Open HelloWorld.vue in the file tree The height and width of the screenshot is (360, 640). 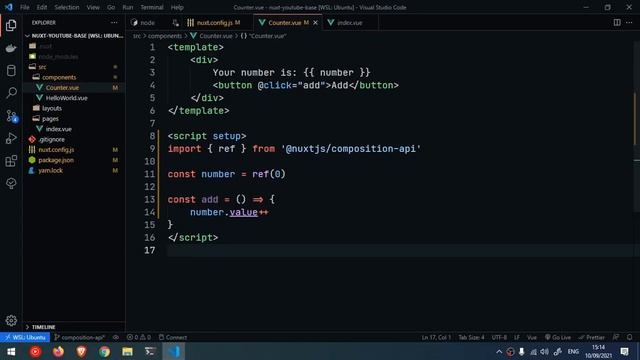pyautogui.click(x=74, y=98)
